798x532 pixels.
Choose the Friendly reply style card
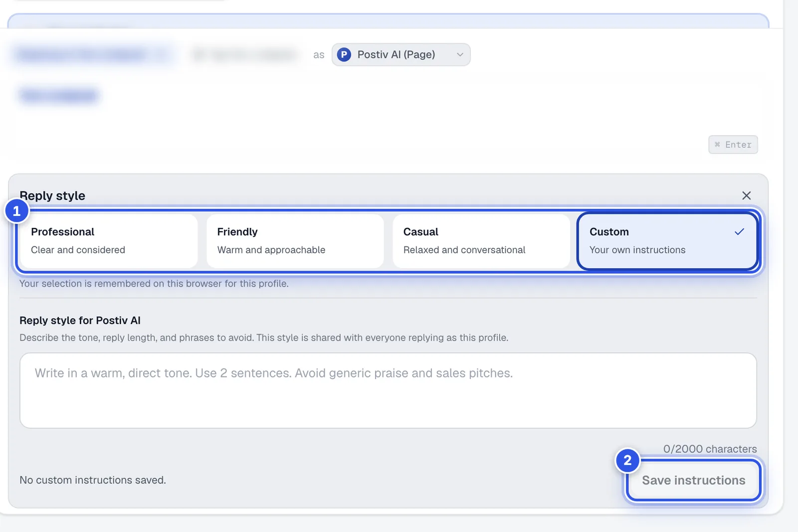tap(295, 241)
